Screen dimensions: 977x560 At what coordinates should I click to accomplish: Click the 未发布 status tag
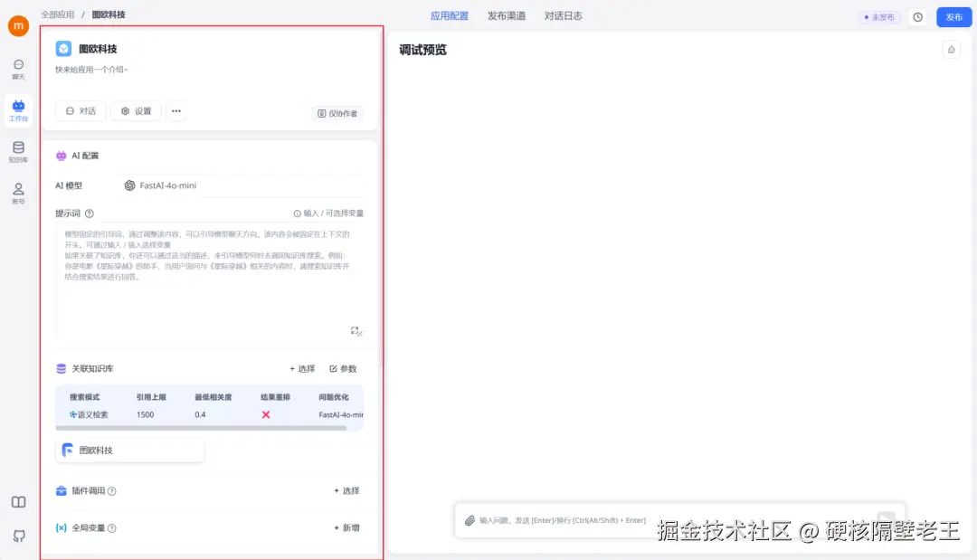coord(879,17)
